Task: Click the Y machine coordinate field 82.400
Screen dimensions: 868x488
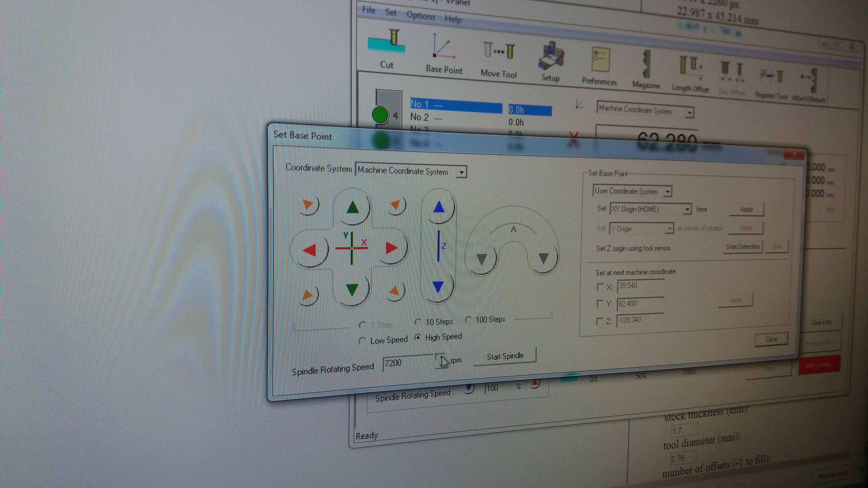Action: point(640,303)
